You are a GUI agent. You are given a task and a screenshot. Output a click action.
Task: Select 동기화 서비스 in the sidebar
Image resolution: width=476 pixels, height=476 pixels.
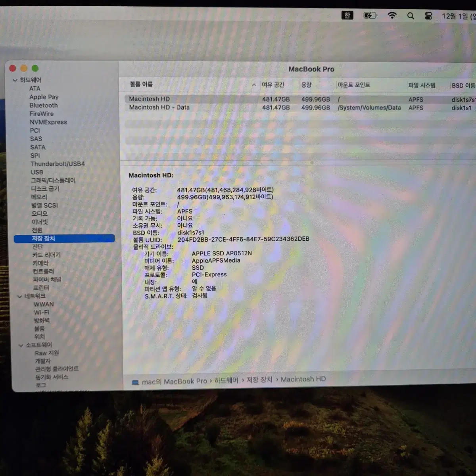(x=52, y=377)
